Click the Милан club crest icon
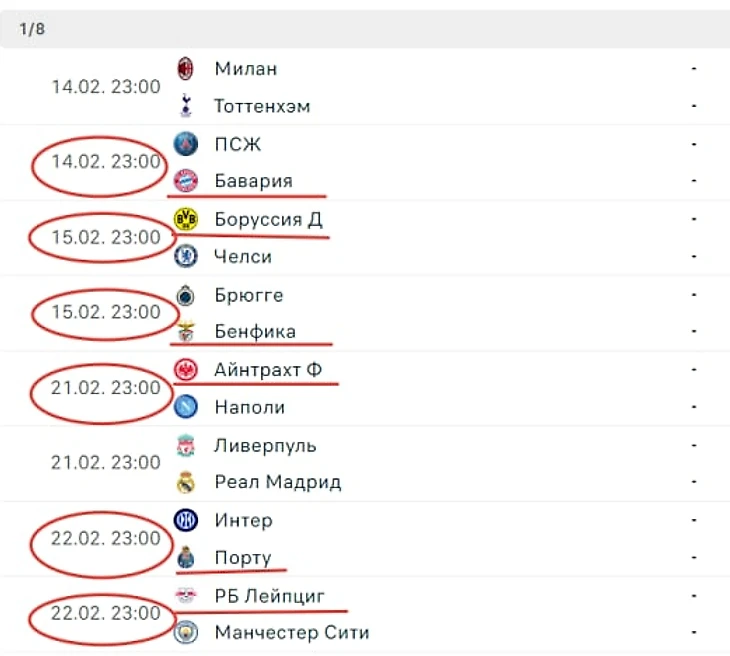This screenshot has width=730, height=656. [x=186, y=68]
